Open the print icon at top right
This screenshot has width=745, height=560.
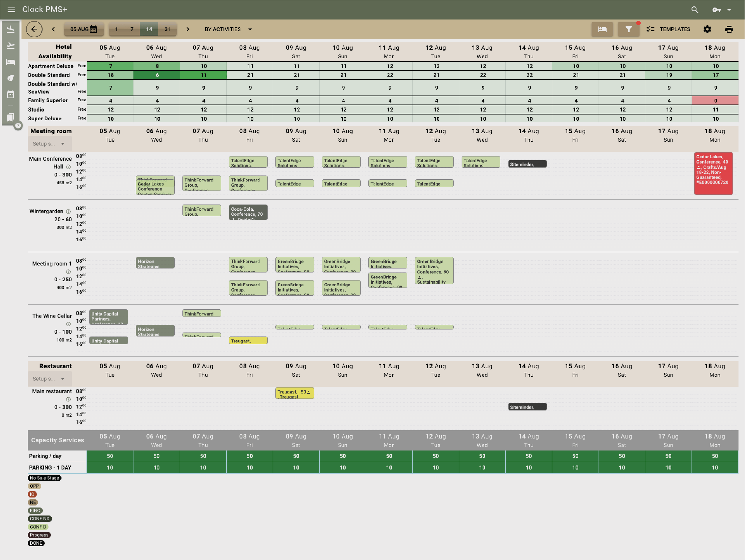(x=729, y=29)
